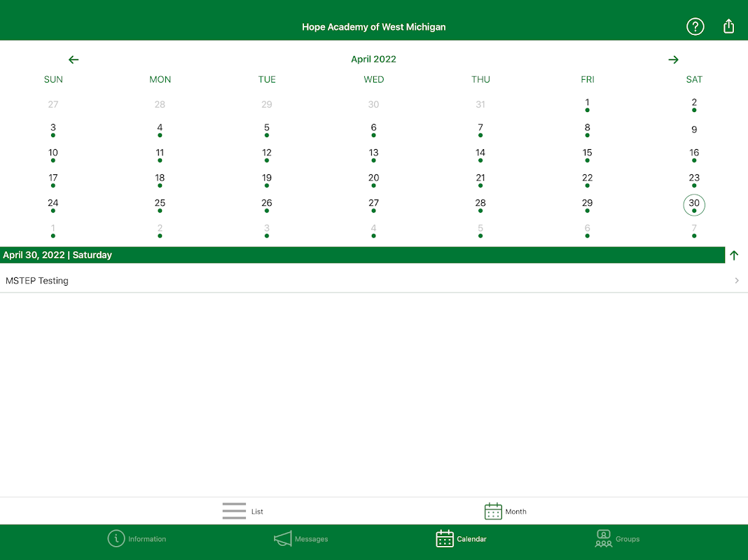Click the Messages megaphone icon

click(x=283, y=538)
